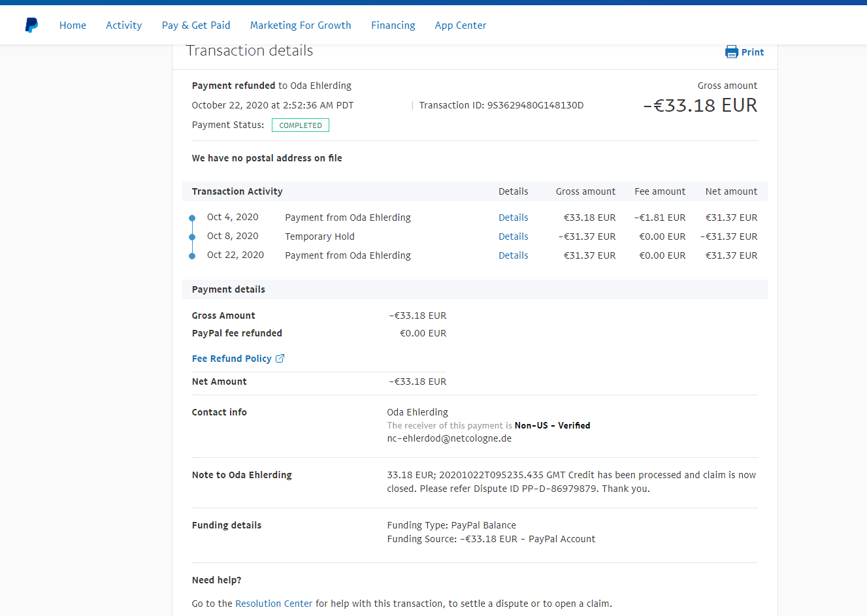The height and width of the screenshot is (616, 867).
Task: View Details for Temporary Hold row
Action: (x=513, y=236)
